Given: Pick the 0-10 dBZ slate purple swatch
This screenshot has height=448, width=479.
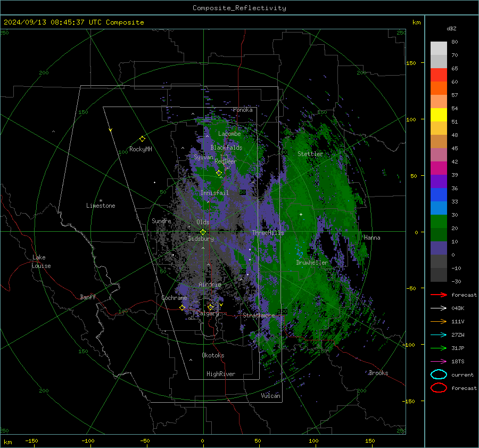Looking at the screenshot, I should 439,248.
